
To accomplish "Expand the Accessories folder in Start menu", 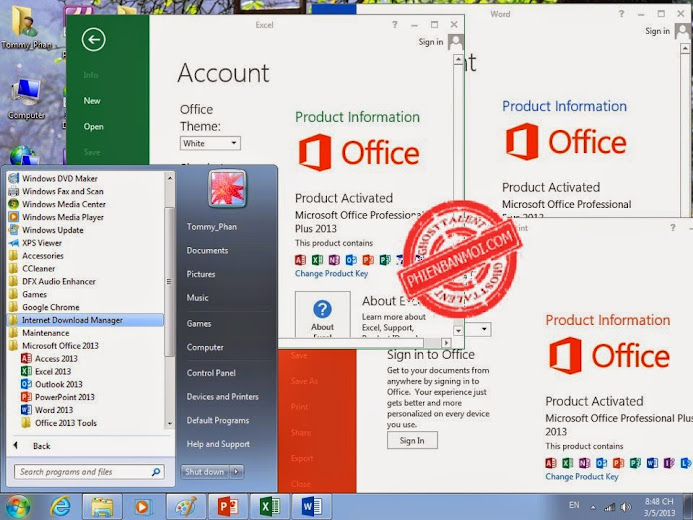I will click(x=43, y=256).
